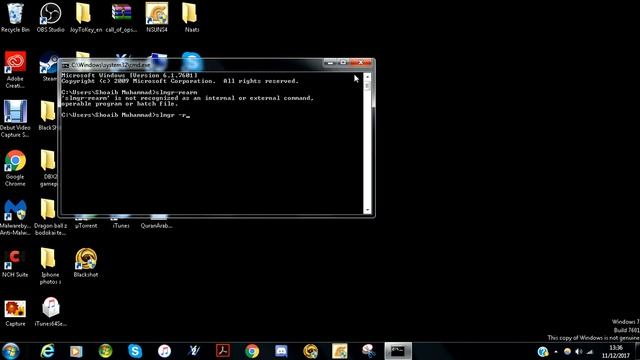Select the Debut Video Capture shortcut

pos(15,118)
